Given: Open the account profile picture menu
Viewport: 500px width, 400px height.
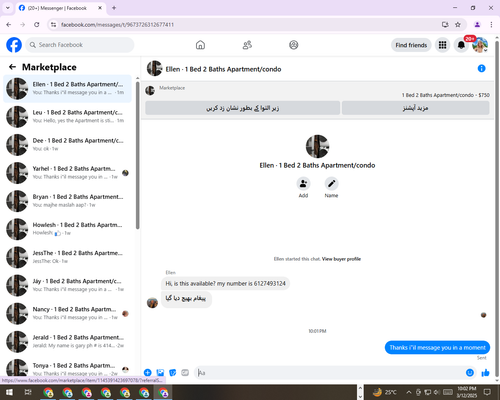Looking at the screenshot, I should pos(480,45).
